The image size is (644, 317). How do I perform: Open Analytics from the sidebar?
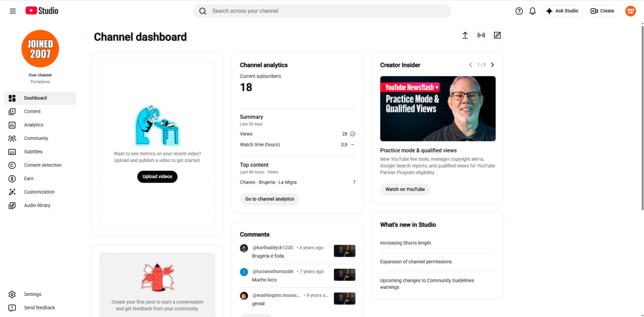[x=40, y=125]
